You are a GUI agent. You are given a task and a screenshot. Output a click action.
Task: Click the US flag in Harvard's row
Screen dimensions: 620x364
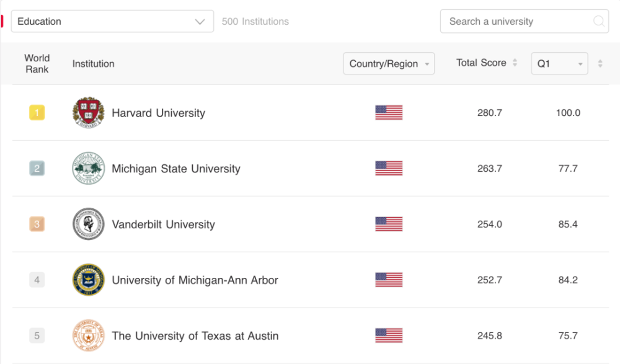[389, 113]
